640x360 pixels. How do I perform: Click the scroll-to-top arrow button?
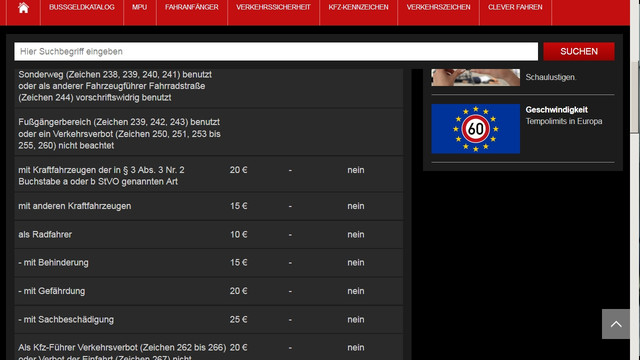click(616, 324)
